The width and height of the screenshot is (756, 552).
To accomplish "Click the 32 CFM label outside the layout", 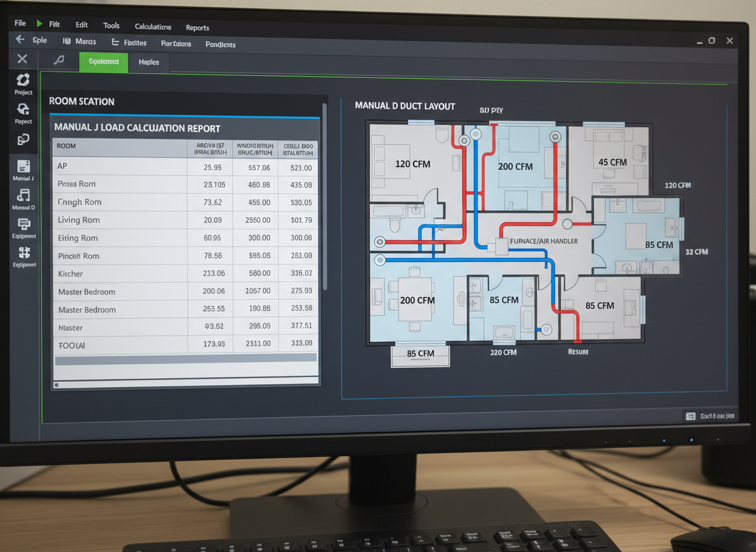I will tap(696, 252).
